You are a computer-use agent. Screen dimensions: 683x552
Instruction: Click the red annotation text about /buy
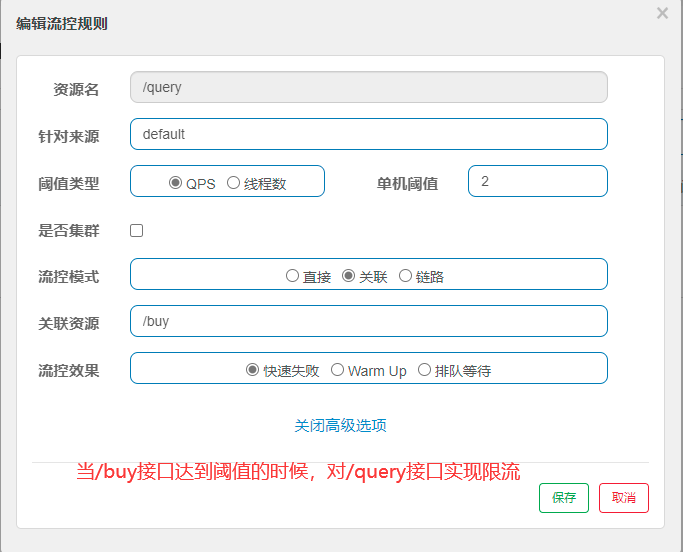(x=298, y=471)
